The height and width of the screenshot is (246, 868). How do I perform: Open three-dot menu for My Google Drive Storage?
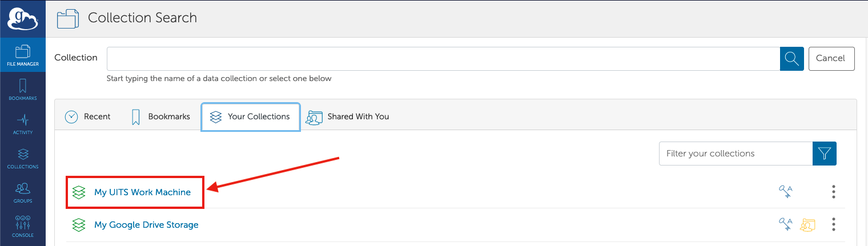834,224
